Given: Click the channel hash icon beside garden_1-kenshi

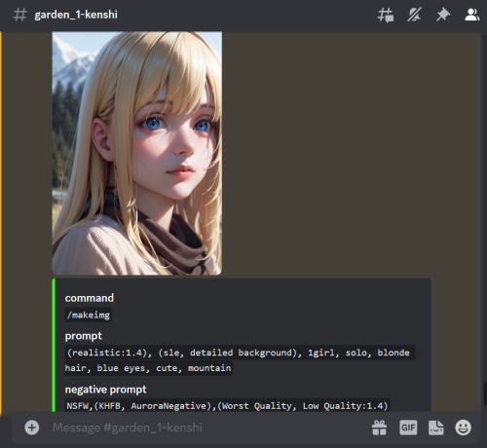Looking at the screenshot, I should click(19, 15).
